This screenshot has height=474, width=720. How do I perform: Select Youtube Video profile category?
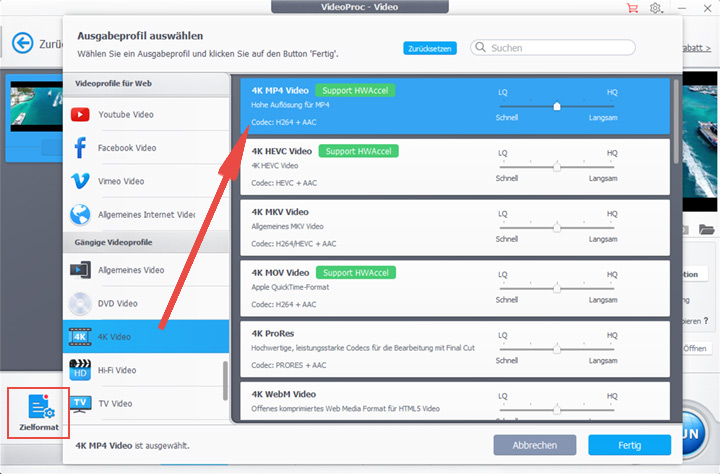[146, 114]
